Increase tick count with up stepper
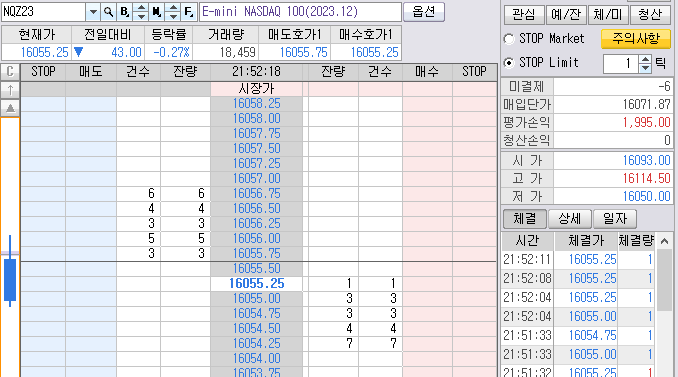Image resolution: width=678 pixels, height=377 pixels. 645,59
